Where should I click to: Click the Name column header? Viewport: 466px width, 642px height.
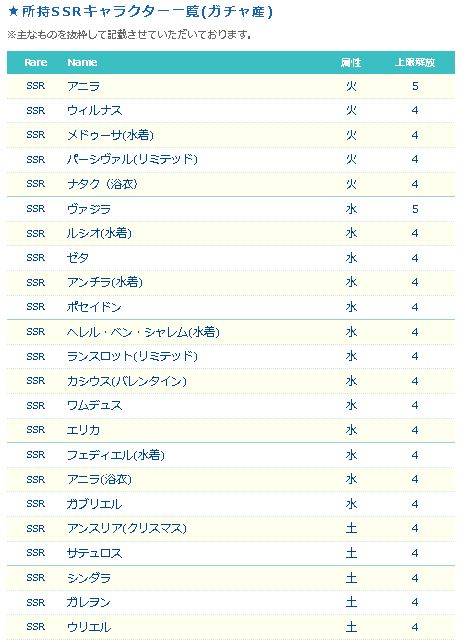point(82,63)
